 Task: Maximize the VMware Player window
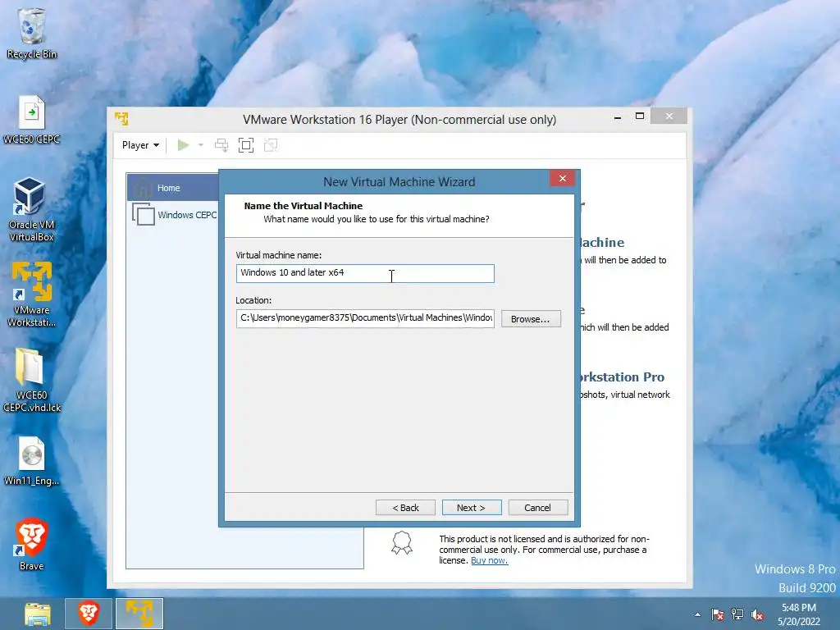tap(640, 116)
